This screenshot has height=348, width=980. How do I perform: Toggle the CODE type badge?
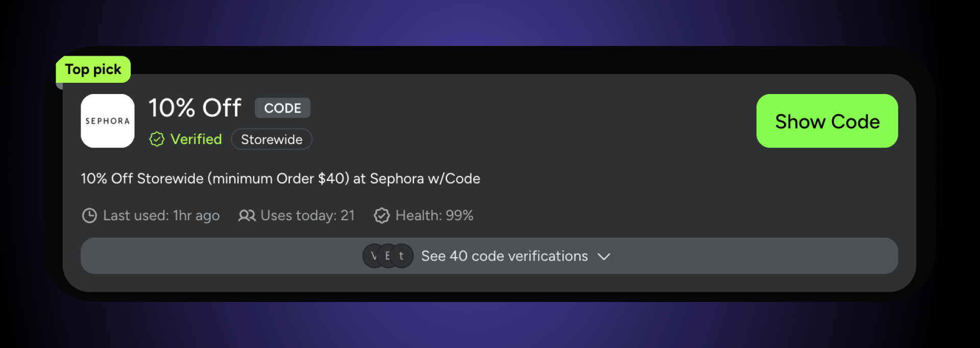click(282, 108)
